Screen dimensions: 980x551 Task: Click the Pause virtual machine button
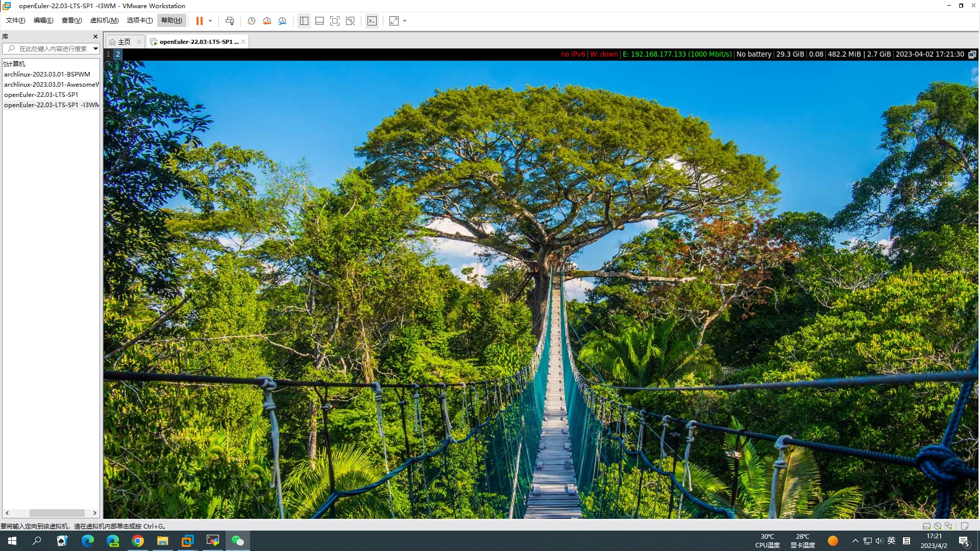coord(199,21)
